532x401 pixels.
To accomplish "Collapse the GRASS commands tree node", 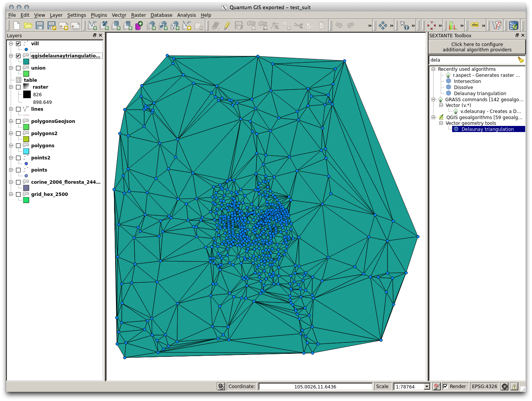I will 433,100.
